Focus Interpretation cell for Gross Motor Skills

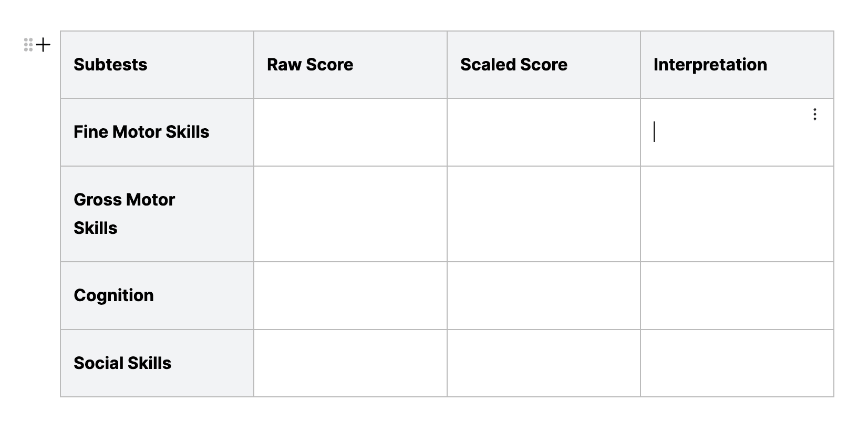click(x=737, y=214)
